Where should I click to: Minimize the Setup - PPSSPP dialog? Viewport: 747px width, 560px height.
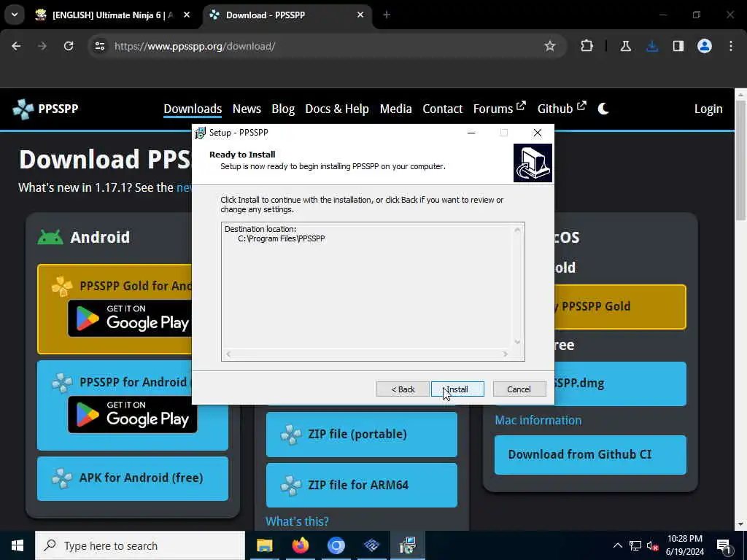[471, 133]
